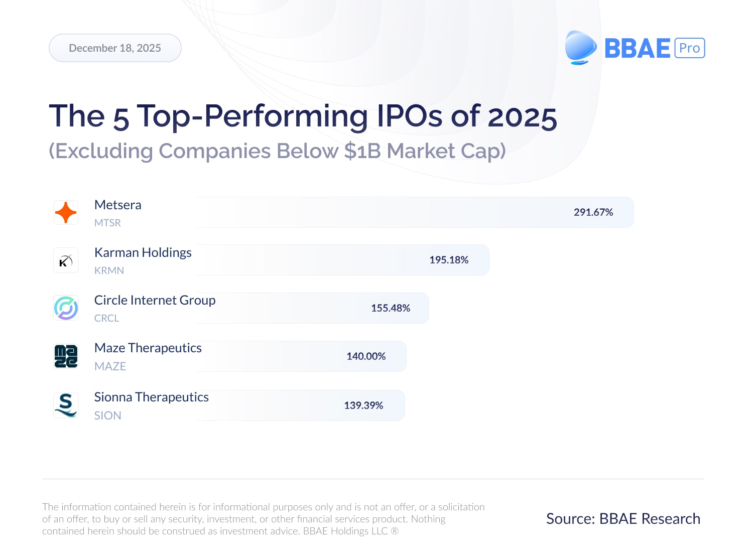This screenshot has height=560, width=753.
Task: Click the Circle Internet Group 155.48% value
Action: [391, 308]
